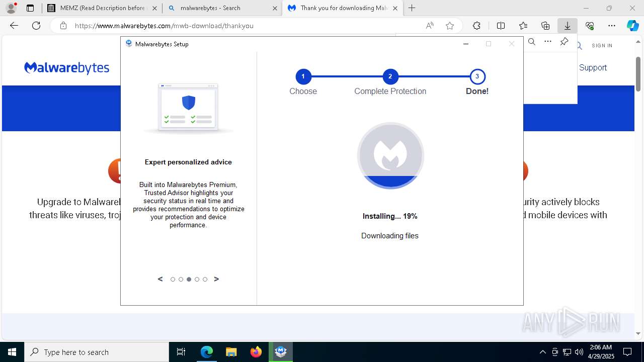Image resolution: width=644 pixels, height=362 pixels.
Task: Switch to the MEMZ tab
Action: (102, 8)
